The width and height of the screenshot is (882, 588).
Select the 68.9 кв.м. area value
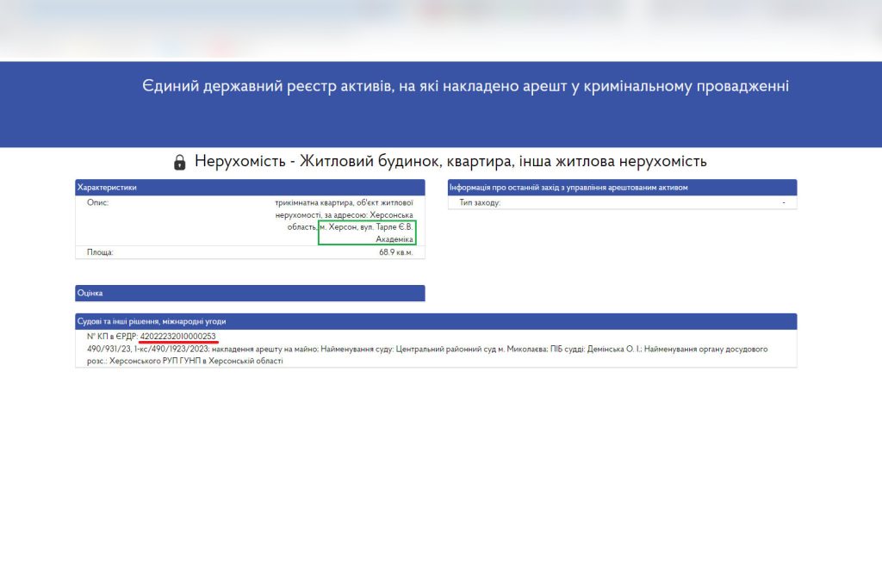point(395,253)
